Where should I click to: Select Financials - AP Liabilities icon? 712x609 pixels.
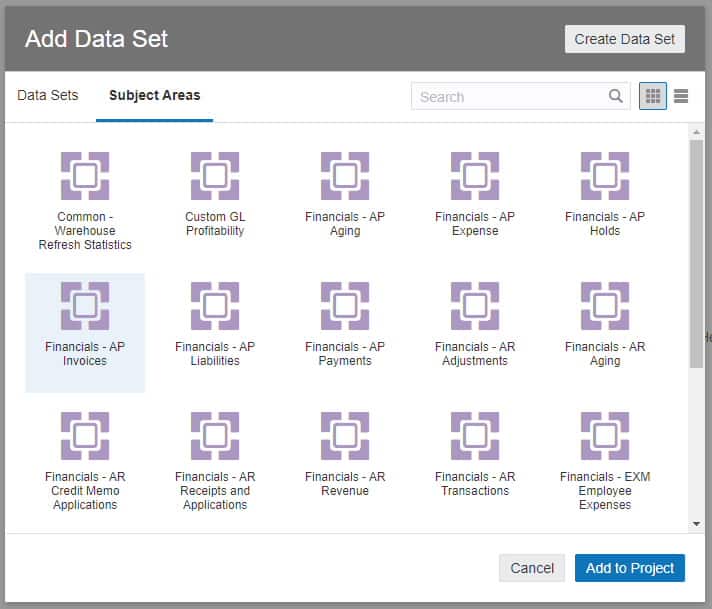(x=215, y=306)
